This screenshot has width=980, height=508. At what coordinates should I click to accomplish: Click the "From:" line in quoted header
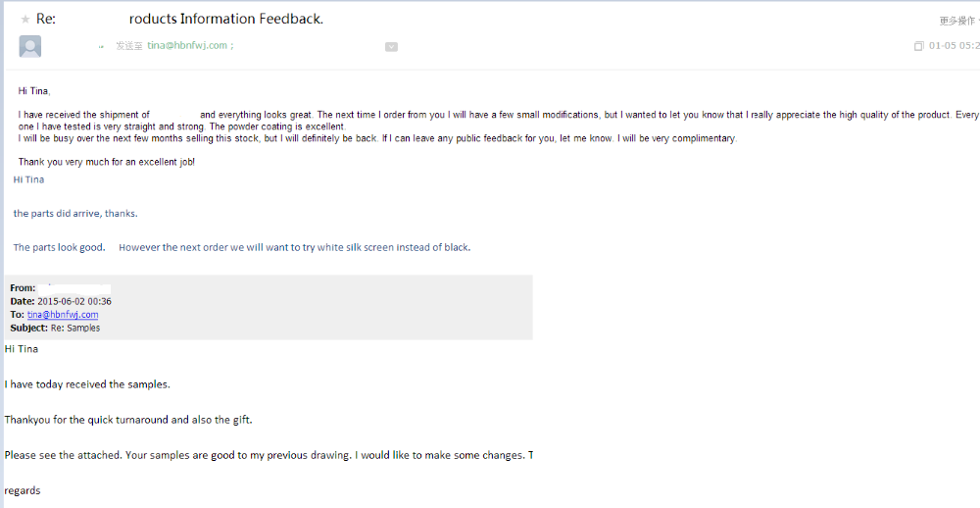coord(24,288)
